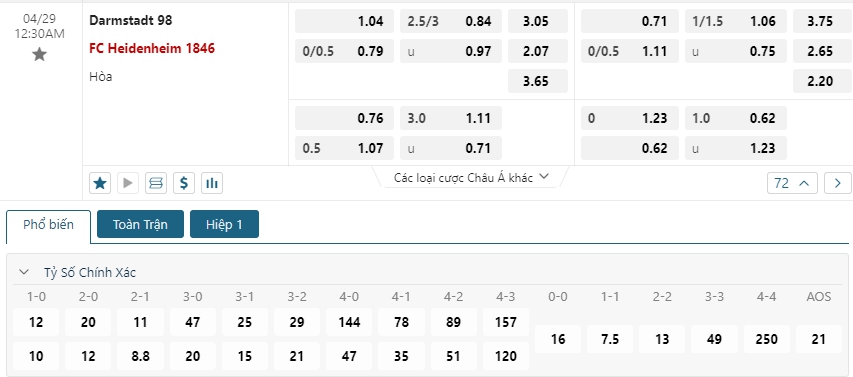Screen dimensions: 853x377
Task: Click the Darmstadt 98 team name
Action: 131,20
